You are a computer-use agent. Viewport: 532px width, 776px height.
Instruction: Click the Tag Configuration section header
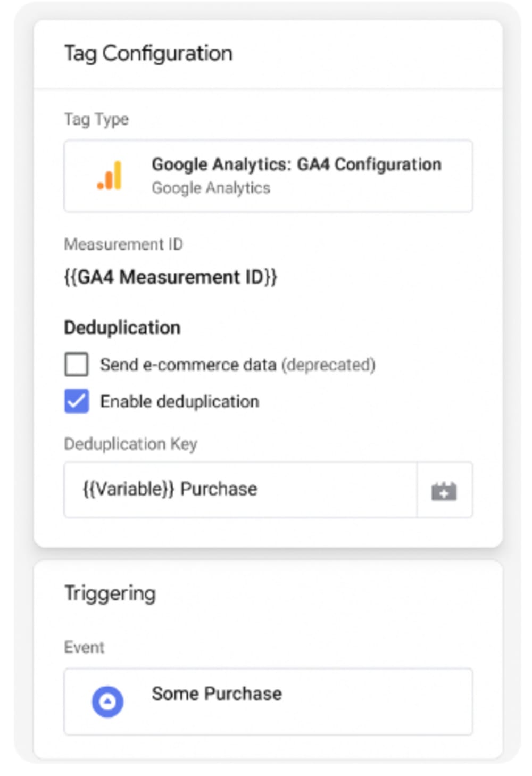(x=148, y=54)
